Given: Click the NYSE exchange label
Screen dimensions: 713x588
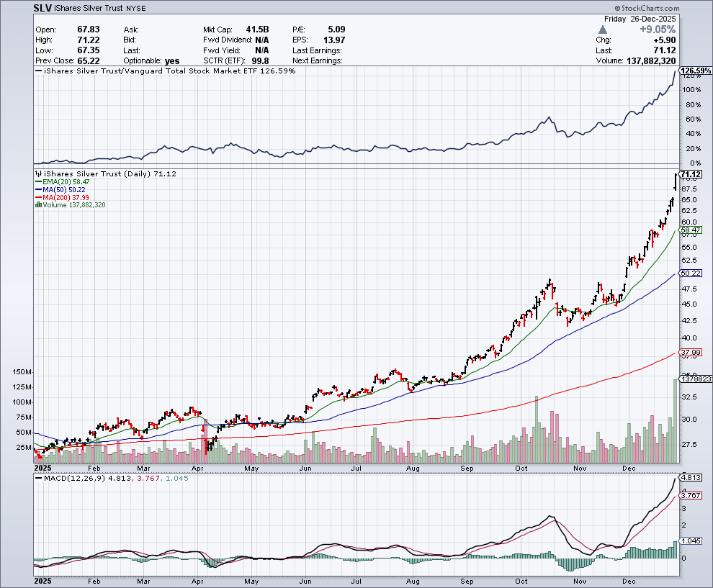Looking at the screenshot, I should coord(136,9).
